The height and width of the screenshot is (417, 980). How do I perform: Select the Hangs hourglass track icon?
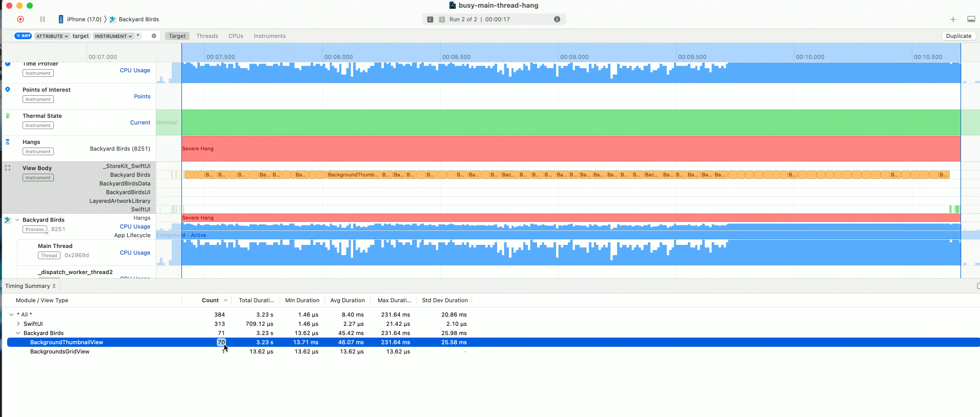pos(8,142)
